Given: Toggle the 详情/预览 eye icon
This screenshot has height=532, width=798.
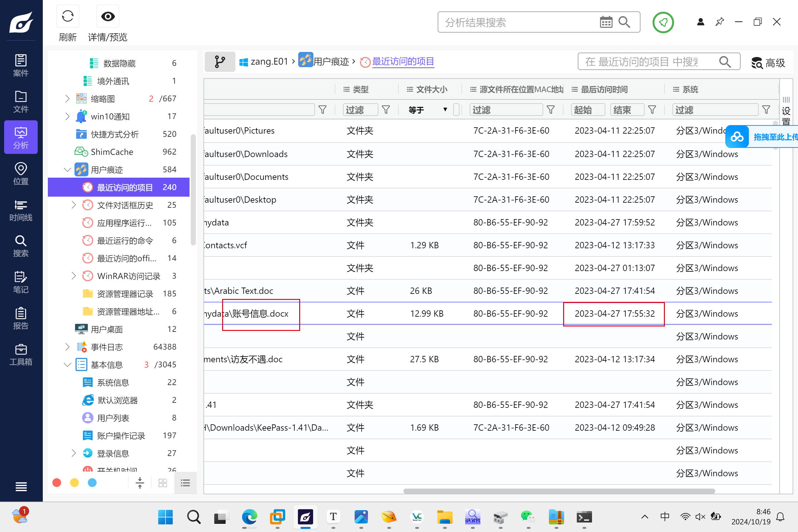Looking at the screenshot, I should [108, 16].
